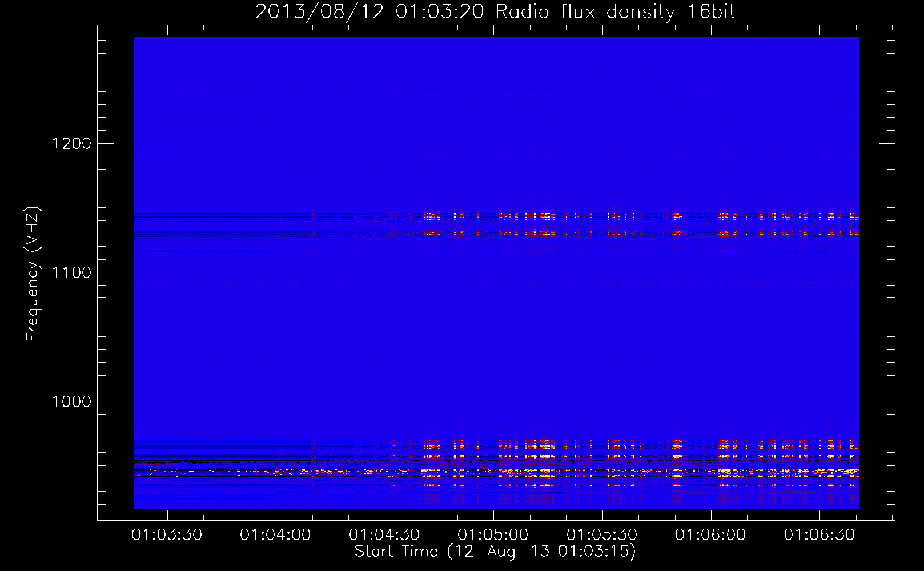Select the 01:04:30 time tick label
The image size is (924, 571).
point(384,535)
